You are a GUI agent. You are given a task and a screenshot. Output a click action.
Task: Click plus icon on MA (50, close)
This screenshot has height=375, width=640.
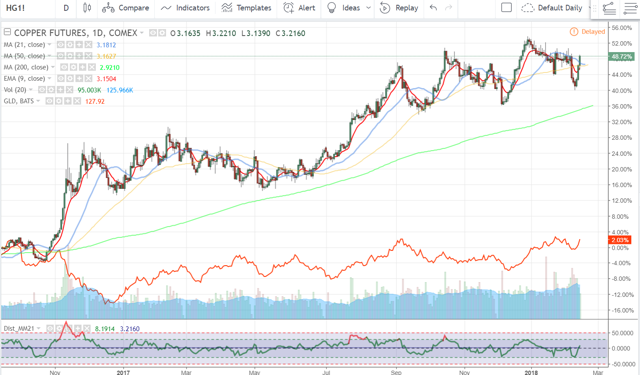click(x=79, y=55)
